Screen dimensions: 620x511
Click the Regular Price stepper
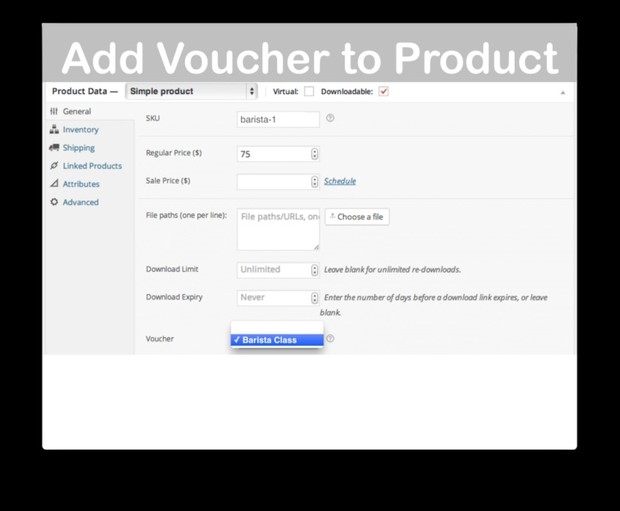point(314,154)
